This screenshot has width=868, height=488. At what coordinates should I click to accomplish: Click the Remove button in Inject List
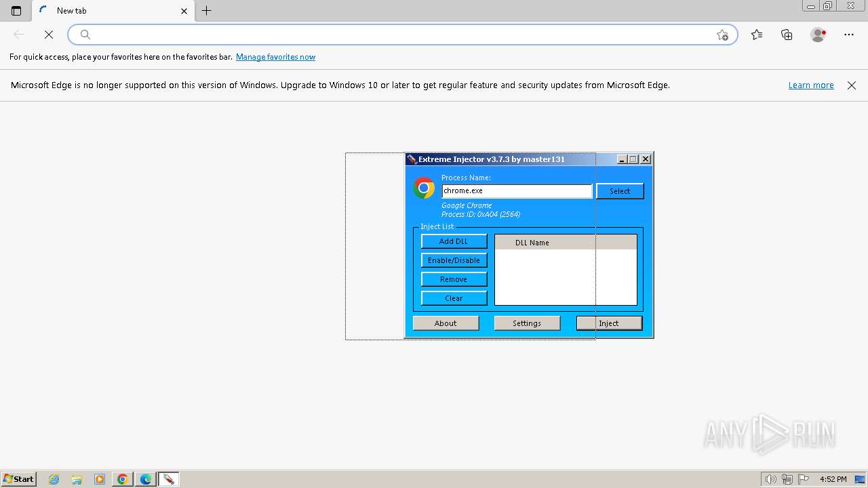point(454,279)
